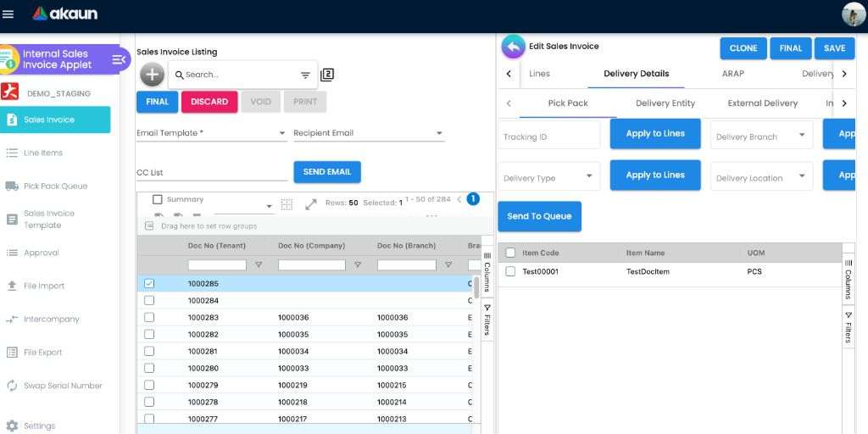Click the akaun logo
The image size is (868, 434).
[x=64, y=14]
